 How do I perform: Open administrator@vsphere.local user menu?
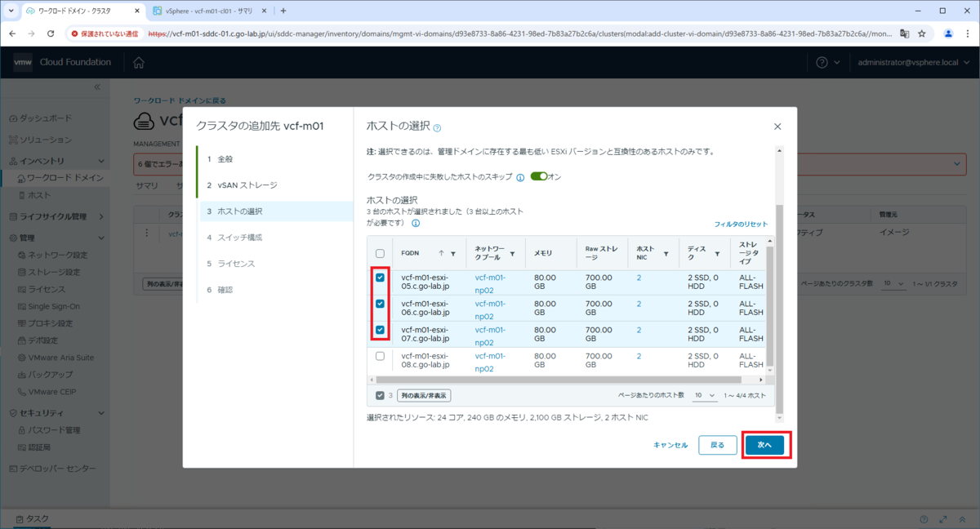point(912,63)
